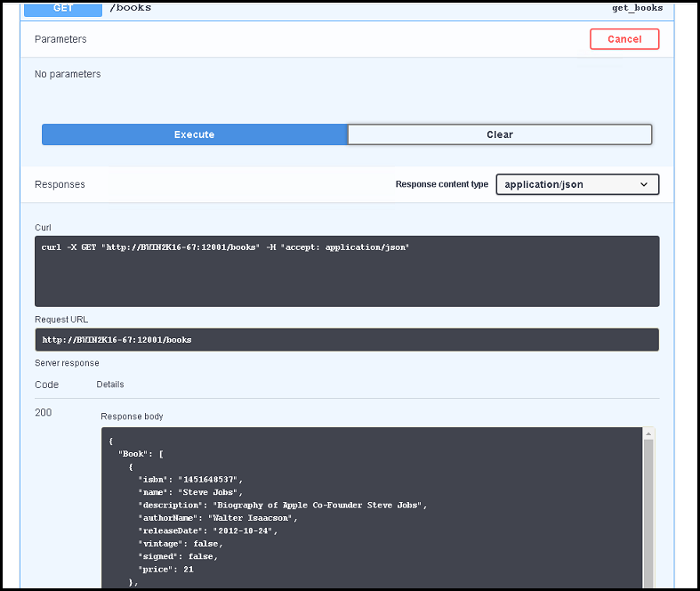Click the Details column header
Viewport: 700px width, 591px height.
click(110, 385)
